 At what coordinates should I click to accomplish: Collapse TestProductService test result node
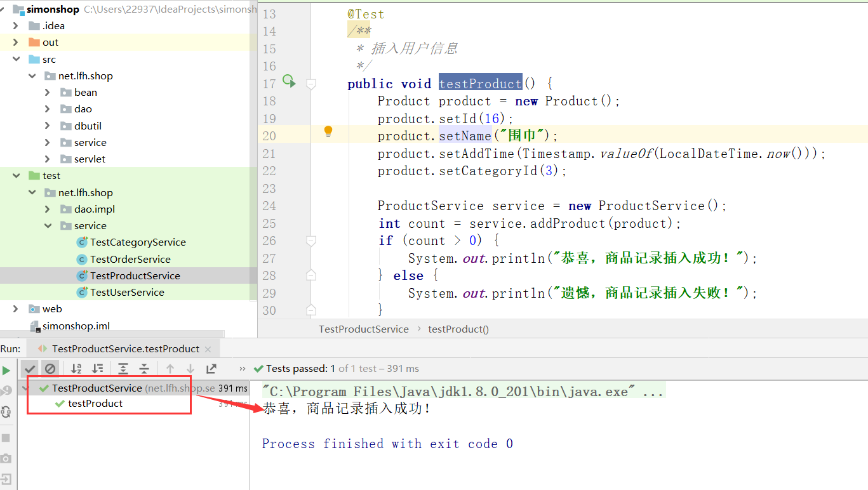[25, 388]
